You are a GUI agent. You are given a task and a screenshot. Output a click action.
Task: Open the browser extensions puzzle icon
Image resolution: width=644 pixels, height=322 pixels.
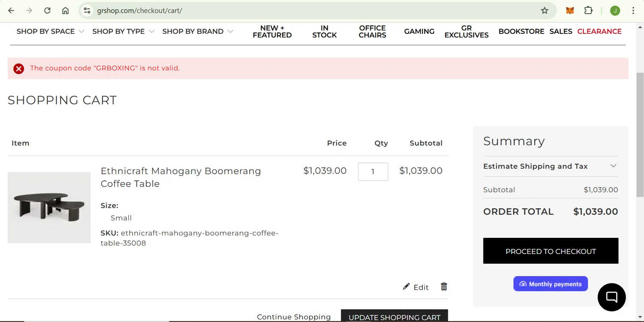[x=589, y=11]
